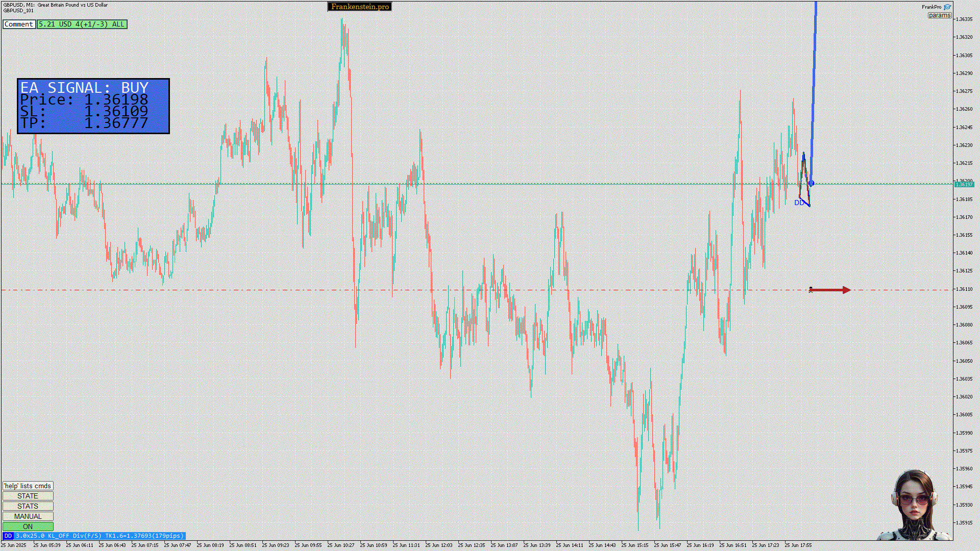The width and height of the screenshot is (980, 551).
Task: Toggle the green ON button
Action: pos(28,527)
